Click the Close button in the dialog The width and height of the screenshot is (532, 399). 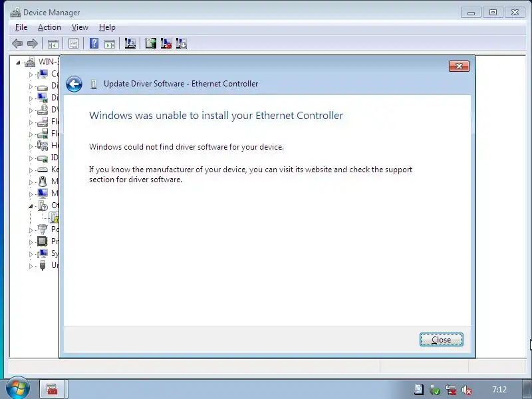[x=442, y=340]
